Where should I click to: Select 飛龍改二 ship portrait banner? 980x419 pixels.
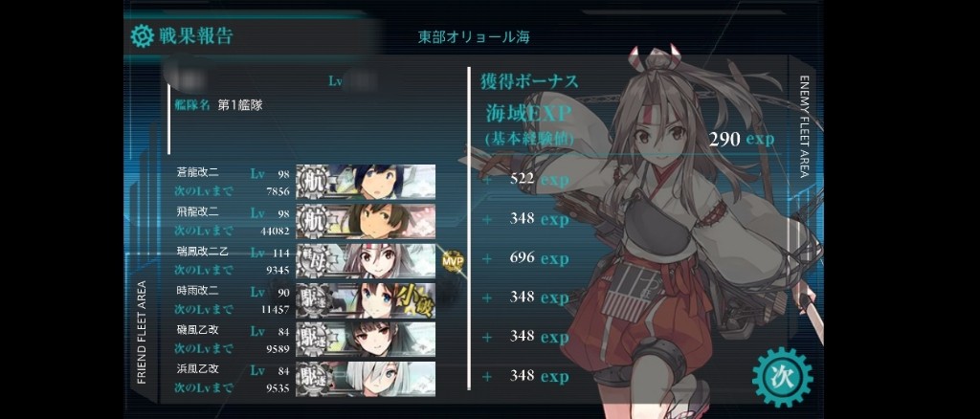[366, 221]
